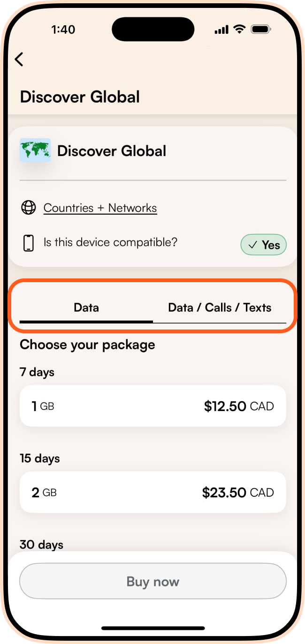Tap the Wi-Fi status icon
305x644 pixels.
pos(239,29)
